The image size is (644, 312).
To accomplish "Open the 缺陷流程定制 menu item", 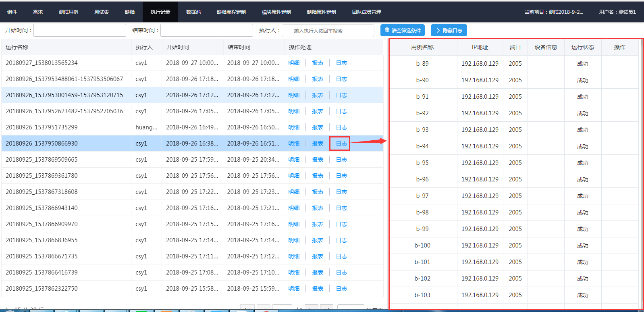I will 231,12.
